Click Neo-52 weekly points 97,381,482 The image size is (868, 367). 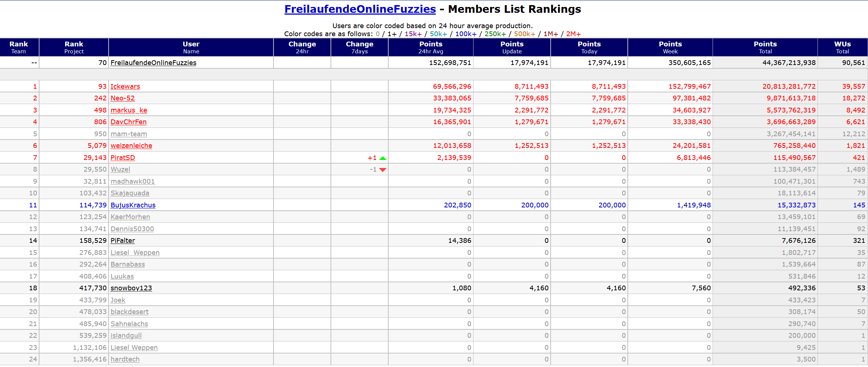(692, 98)
